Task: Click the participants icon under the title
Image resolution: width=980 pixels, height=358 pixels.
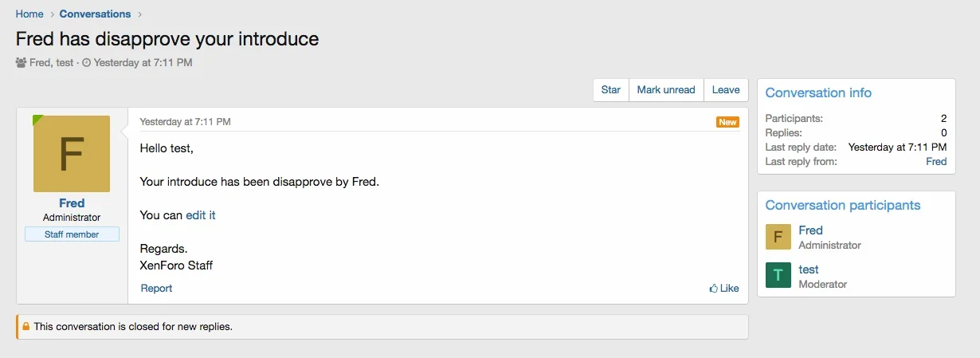Action: [21, 62]
